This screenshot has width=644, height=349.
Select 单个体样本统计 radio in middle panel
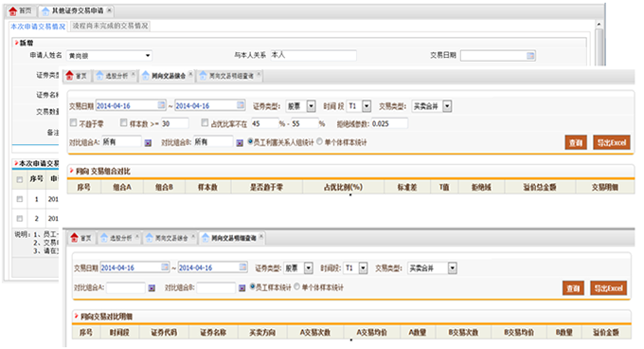319,142
